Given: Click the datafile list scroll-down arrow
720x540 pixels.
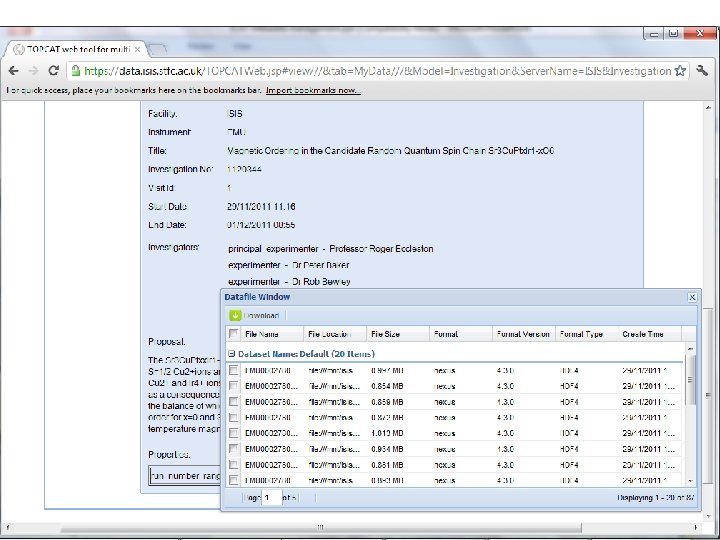Looking at the screenshot, I should coord(690,481).
